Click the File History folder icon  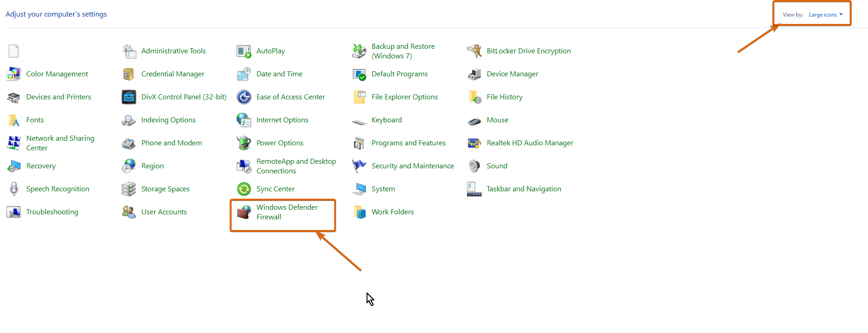(474, 97)
